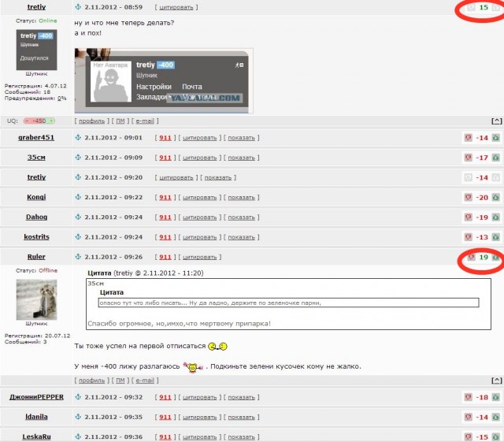This screenshot has height=442, width=504.
Task: Upvote graber451's post with green thumb icon
Action: click(496, 138)
